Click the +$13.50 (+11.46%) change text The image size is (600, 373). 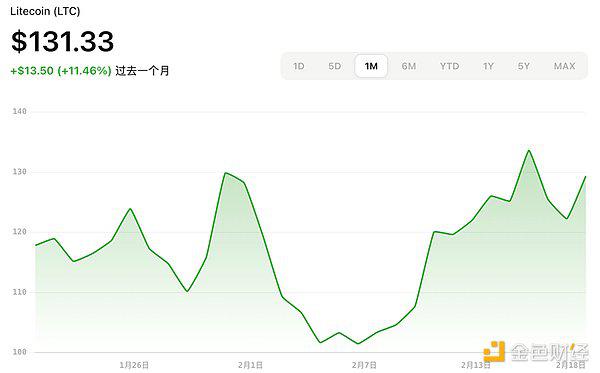tap(61, 71)
